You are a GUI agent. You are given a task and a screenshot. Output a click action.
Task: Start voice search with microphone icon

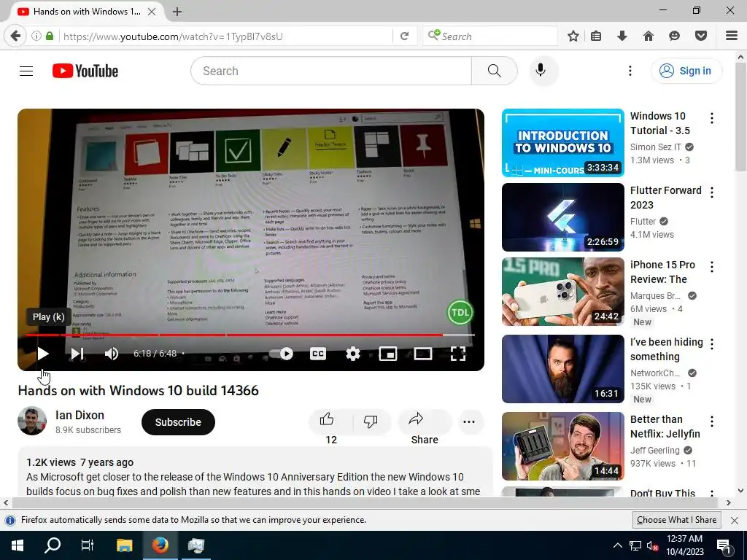(x=541, y=71)
